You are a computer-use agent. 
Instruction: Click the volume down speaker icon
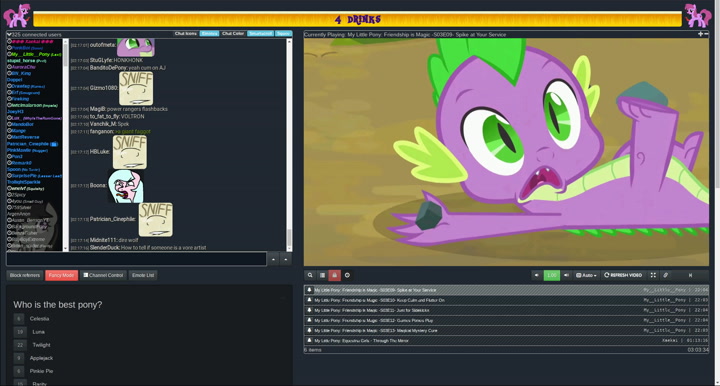537,275
